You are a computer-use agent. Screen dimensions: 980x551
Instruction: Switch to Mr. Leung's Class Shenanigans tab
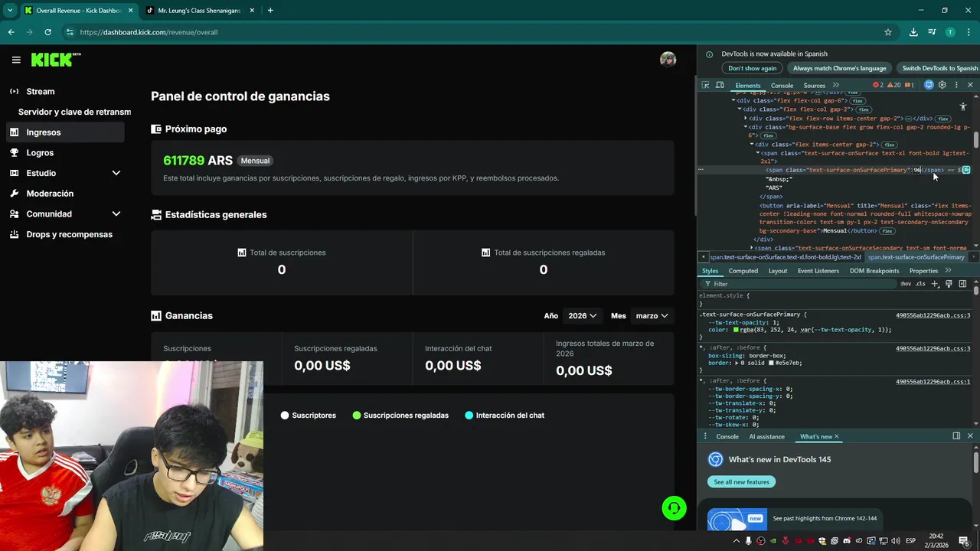199,11
